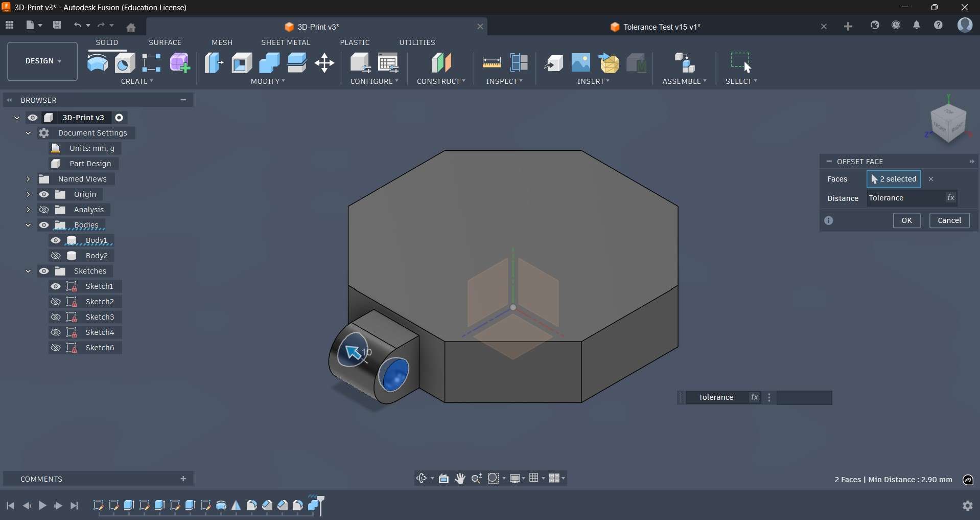
Task: Collapse the Bodies folder
Action: pyautogui.click(x=28, y=225)
